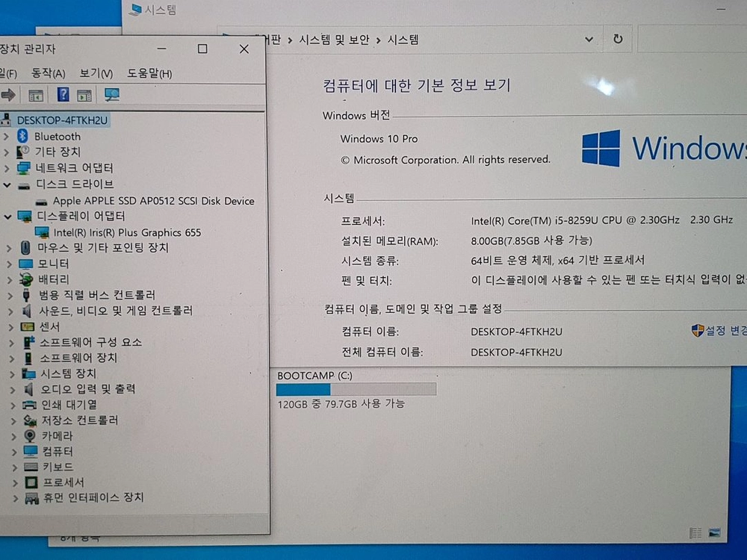Click the 마우스 및 기타 포인팅 장치 icon
Image resolution: width=747 pixels, height=560 pixels.
point(25,248)
